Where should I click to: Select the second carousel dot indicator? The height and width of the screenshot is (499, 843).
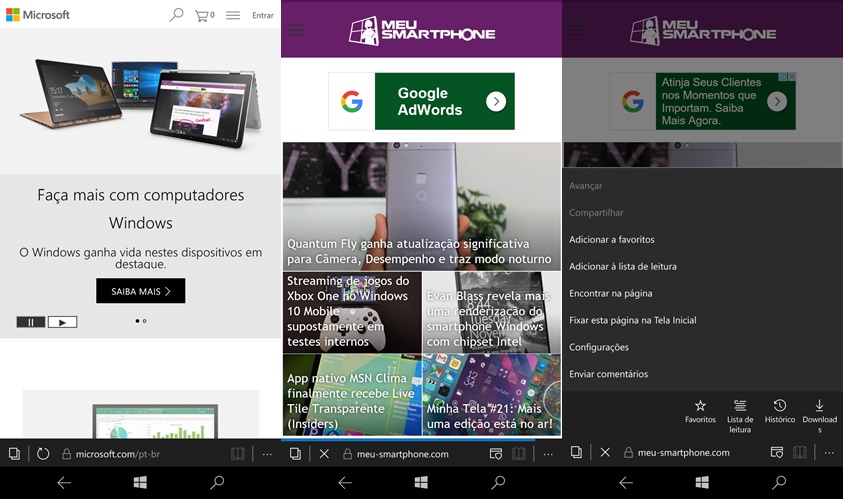point(145,321)
